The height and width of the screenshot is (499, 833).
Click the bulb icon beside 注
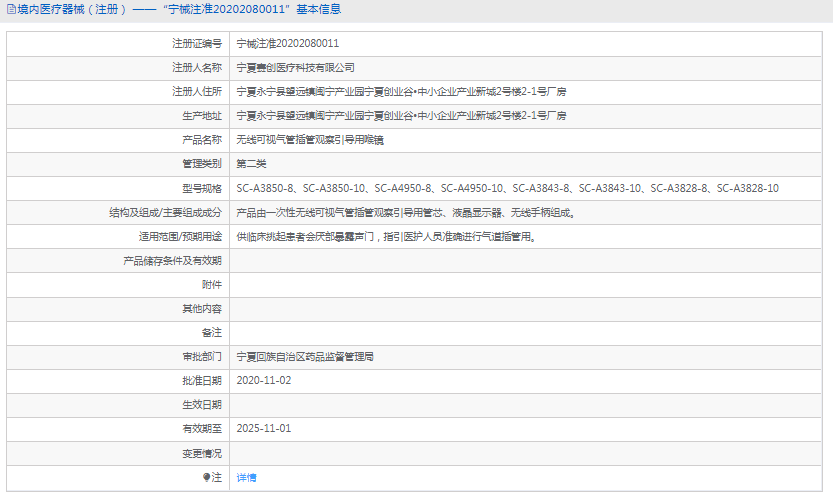coord(207,477)
